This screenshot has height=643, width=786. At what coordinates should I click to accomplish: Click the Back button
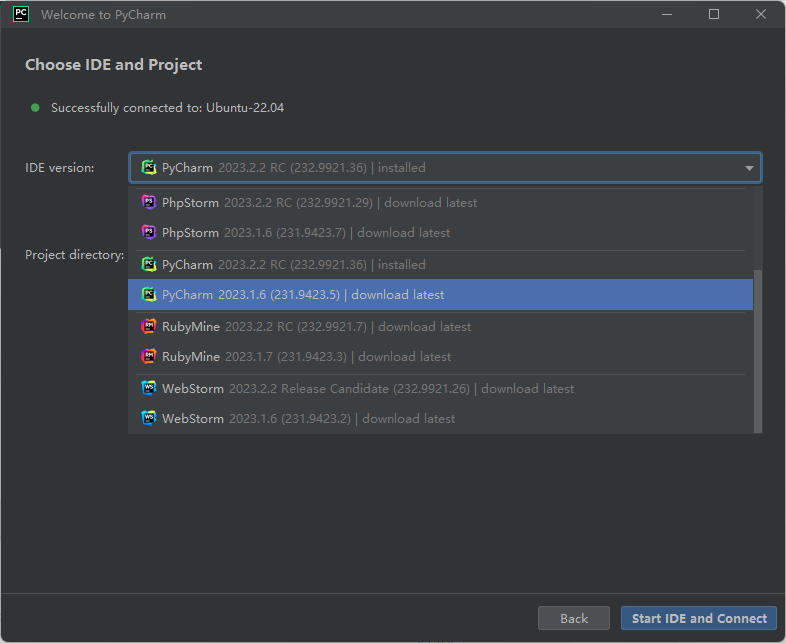(x=574, y=618)
